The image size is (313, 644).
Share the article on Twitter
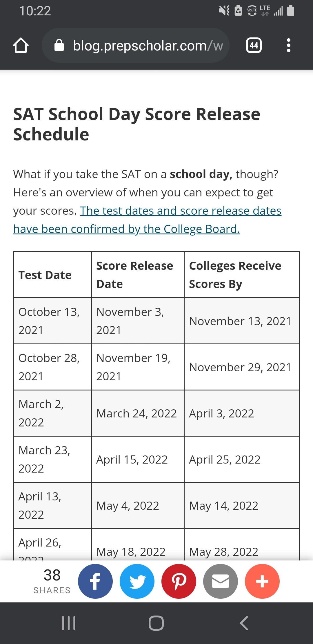pos(137,581)
